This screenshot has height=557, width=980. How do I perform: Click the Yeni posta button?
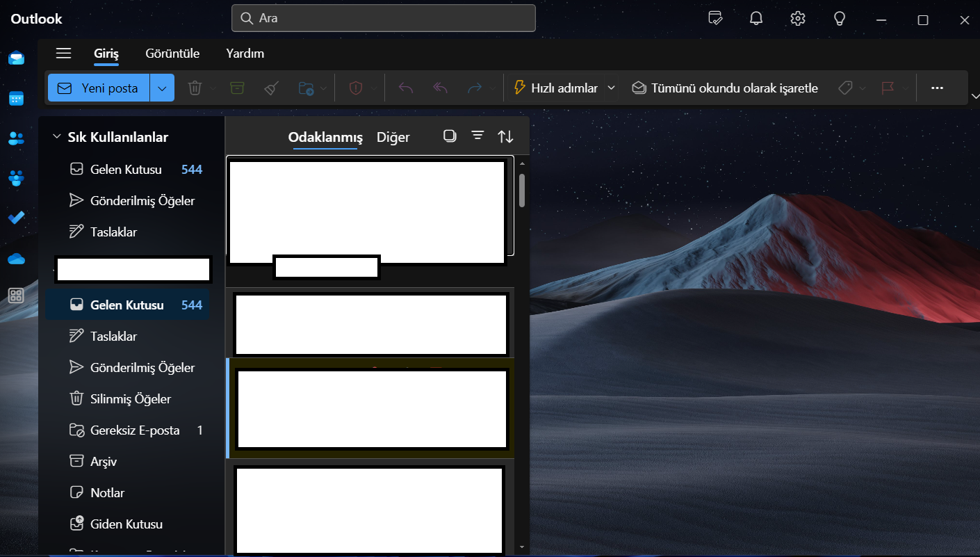click(99, 88)
